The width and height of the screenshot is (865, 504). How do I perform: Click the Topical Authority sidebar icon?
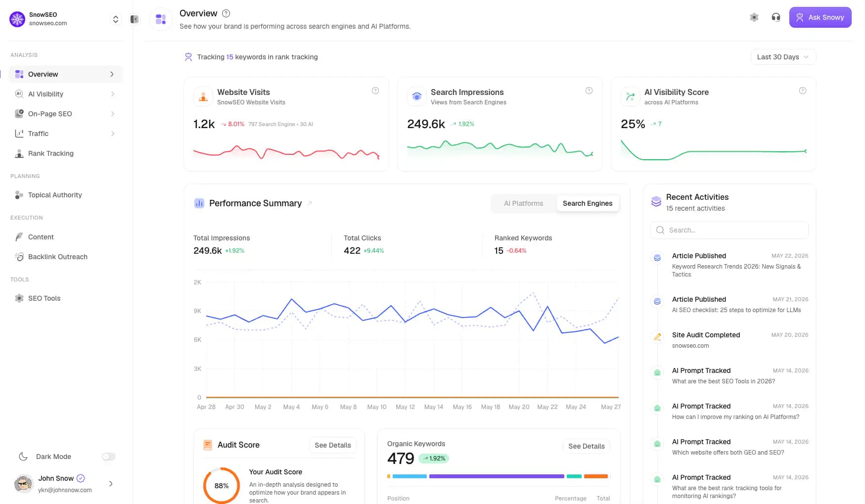(x=19, y=195)
